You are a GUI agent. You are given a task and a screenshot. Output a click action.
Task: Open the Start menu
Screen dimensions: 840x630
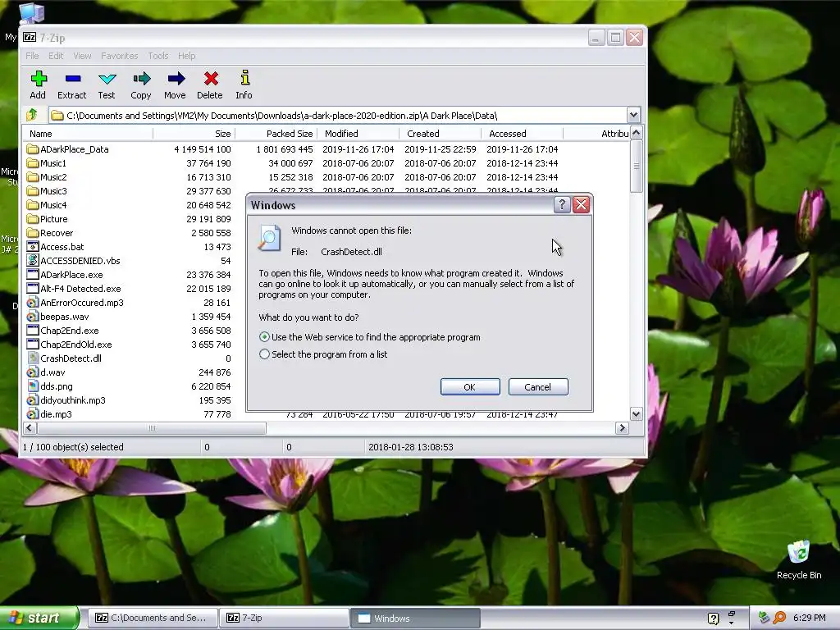39,618
